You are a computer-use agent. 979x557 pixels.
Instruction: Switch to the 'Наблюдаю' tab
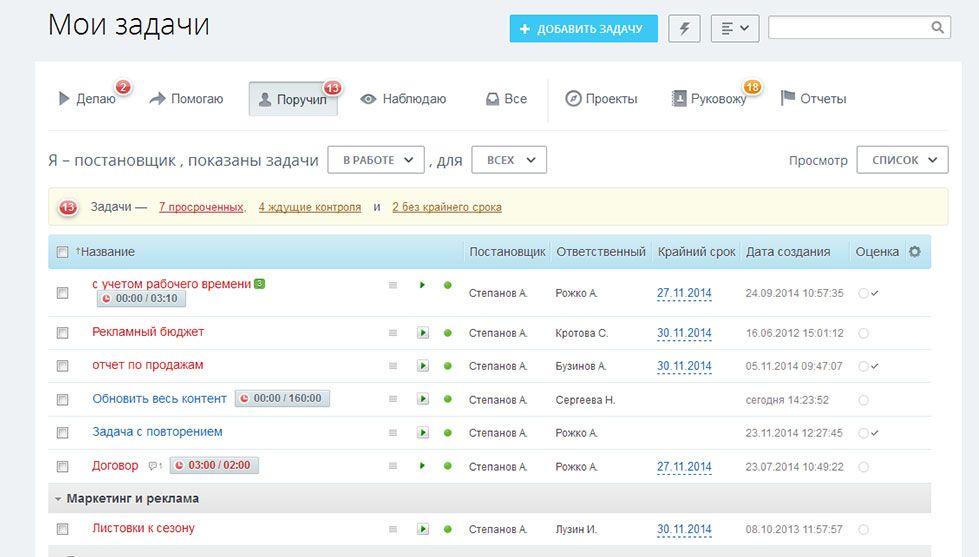[x=403, y=99]
